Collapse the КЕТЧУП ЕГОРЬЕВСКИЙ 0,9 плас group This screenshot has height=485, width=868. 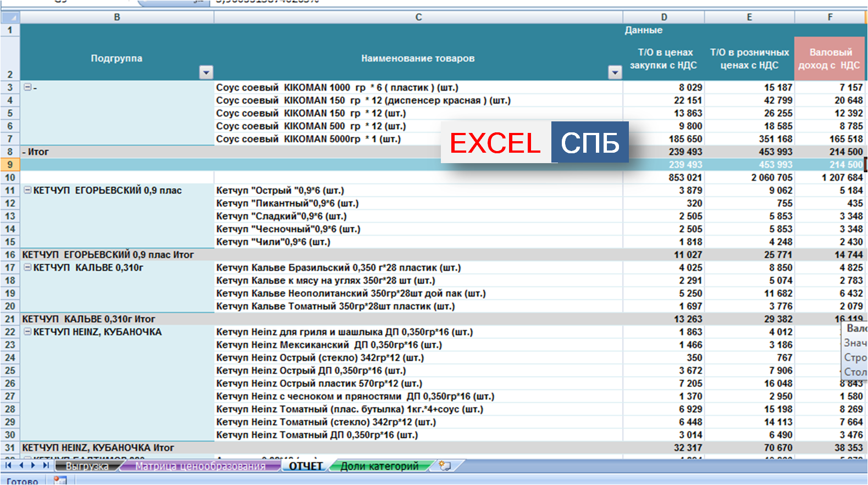(27, 190)
